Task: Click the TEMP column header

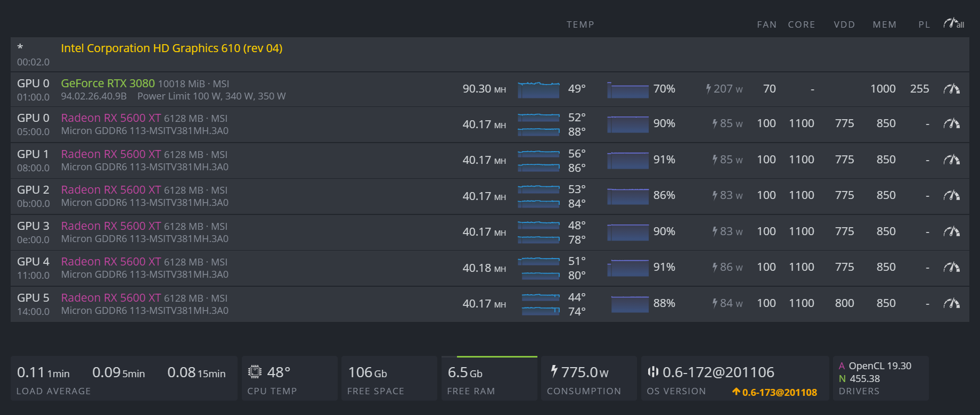Action: coord(581,24)
